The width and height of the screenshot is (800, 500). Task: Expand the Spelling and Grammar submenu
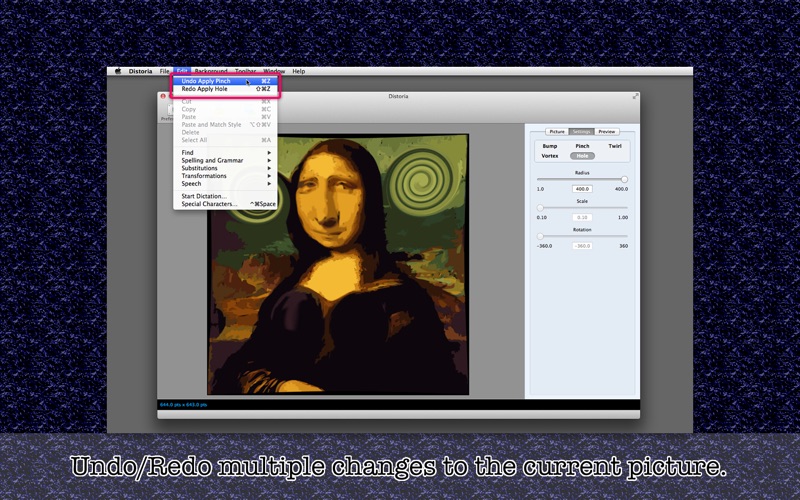click(x=226, y=160)
